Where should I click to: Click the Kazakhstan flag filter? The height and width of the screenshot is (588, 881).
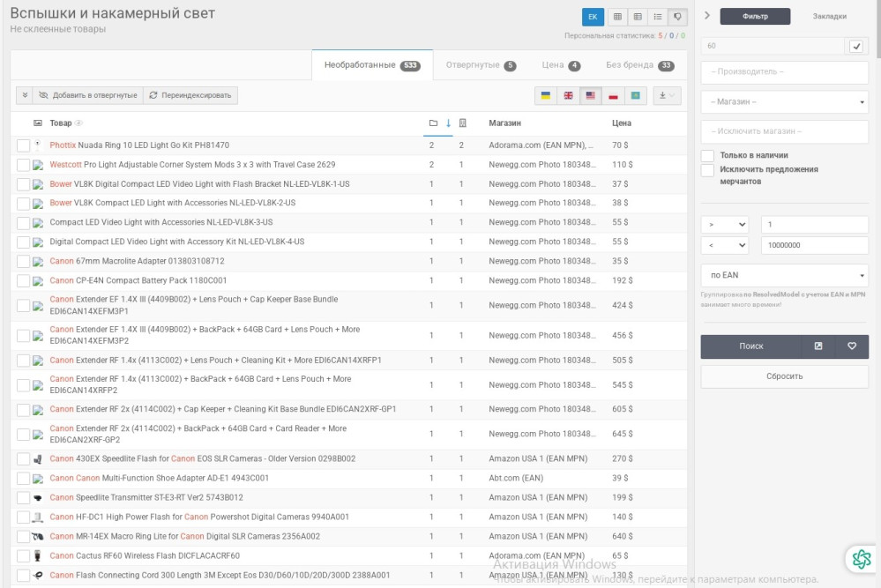point(635,95)
